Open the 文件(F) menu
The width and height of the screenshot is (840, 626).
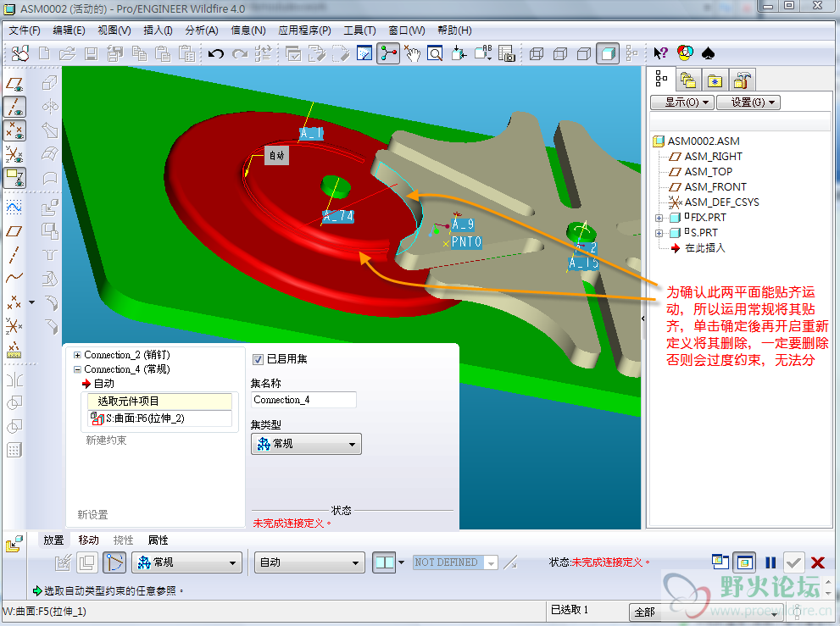[25, 30]
